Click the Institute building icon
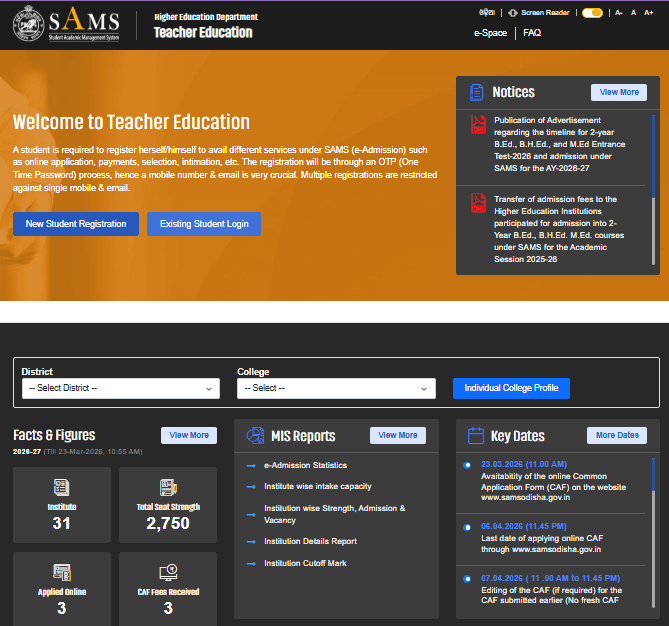The height and width of the screenshot is (626, 669). pyautogui.click(x=62, y=487)
